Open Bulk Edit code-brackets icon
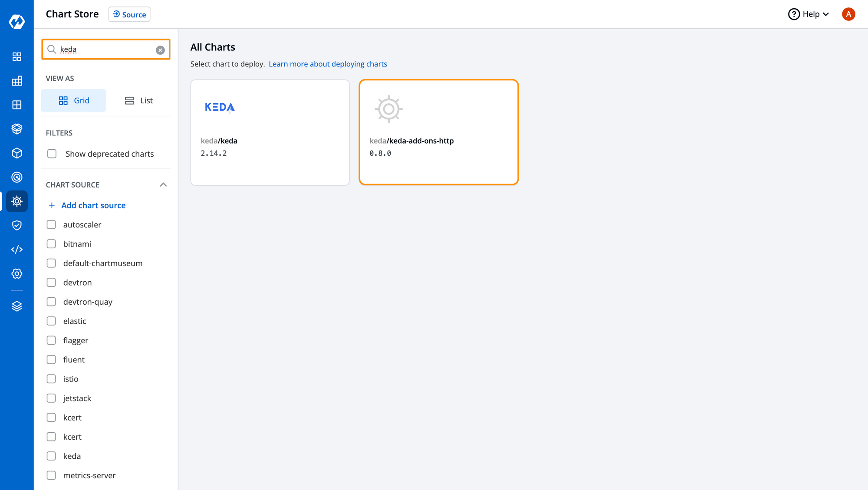This screenshot has height=490, width=868. 17,250
